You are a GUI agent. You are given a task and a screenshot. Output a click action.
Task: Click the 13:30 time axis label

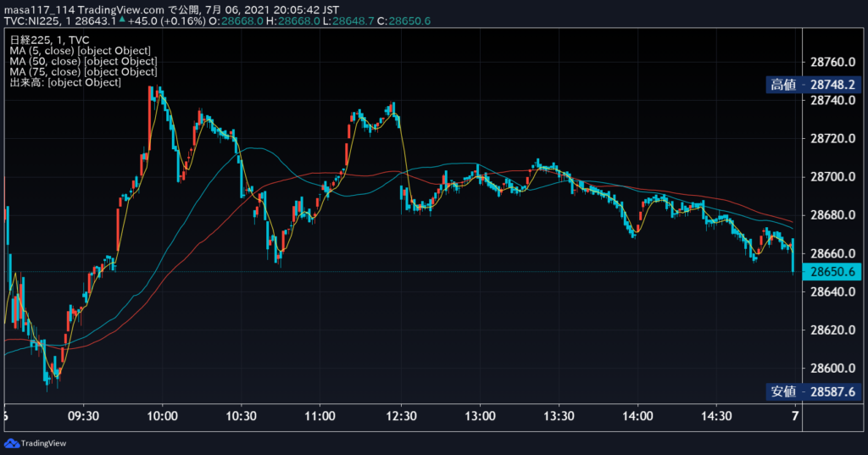click(559, 416)
